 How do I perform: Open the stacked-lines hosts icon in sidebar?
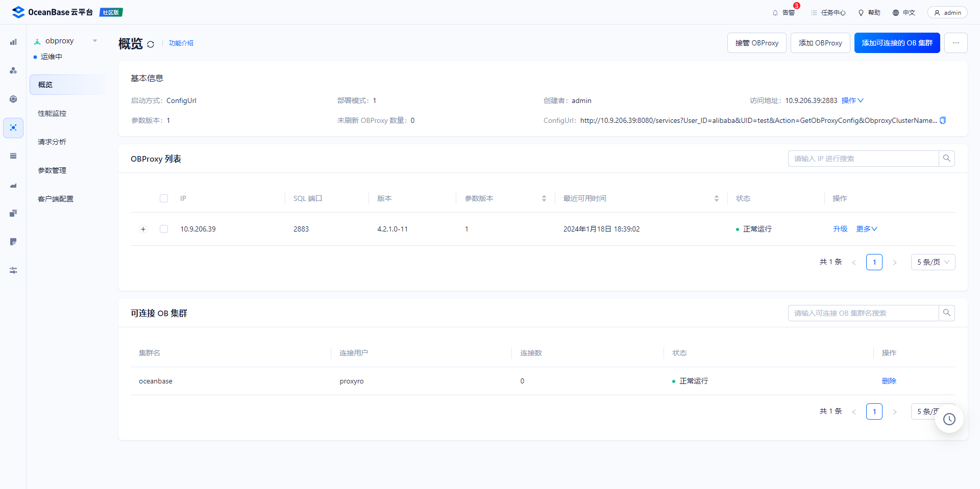(x=13, y=156)
